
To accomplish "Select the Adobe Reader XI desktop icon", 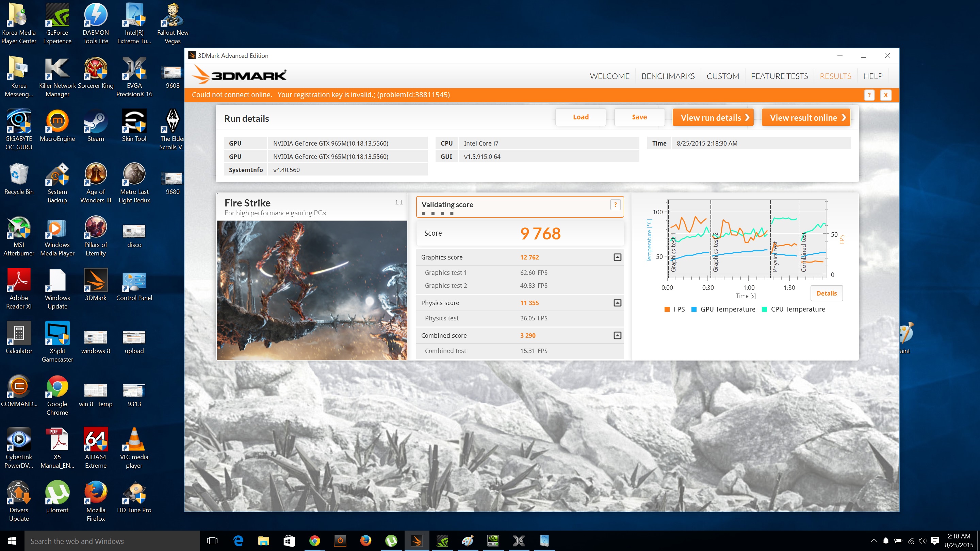I will (19, 289).
